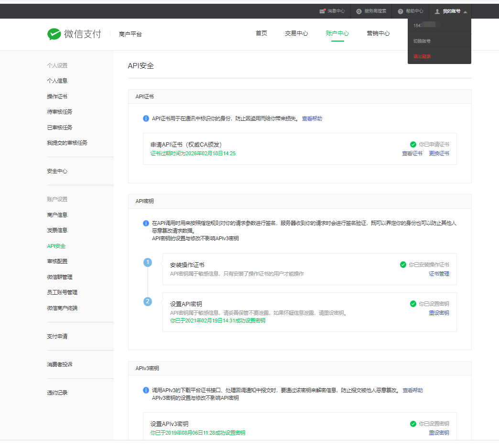Click text 你已于2019年08月06日11:28成功设置密钥
Screen dimensions: 499x448
point(197,433)
